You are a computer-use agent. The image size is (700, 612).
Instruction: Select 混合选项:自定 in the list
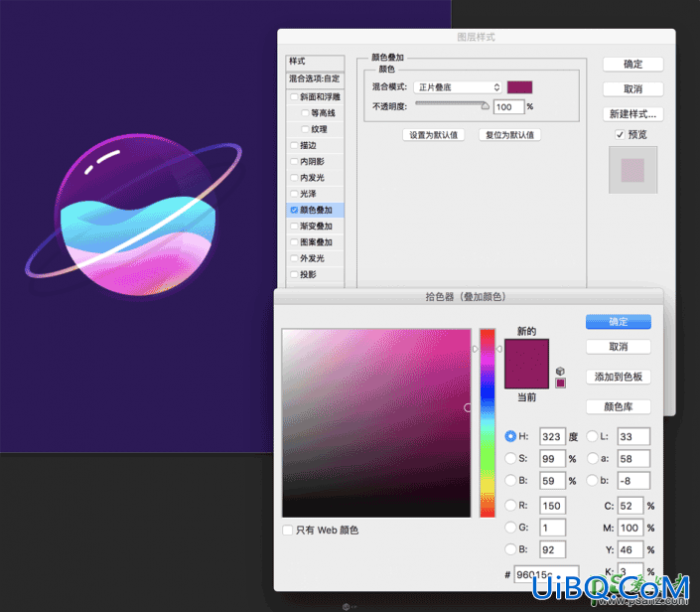[x=315, y=78]
